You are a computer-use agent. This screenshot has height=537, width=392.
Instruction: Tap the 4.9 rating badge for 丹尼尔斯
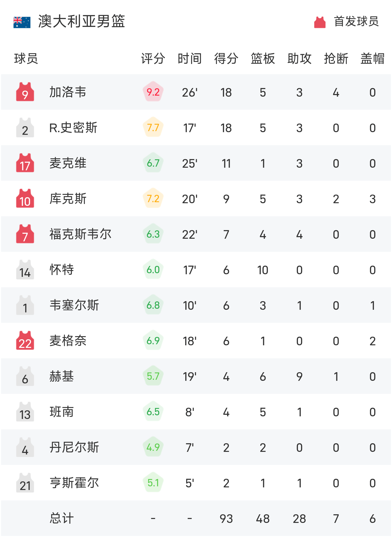click(x=153, y=447)
